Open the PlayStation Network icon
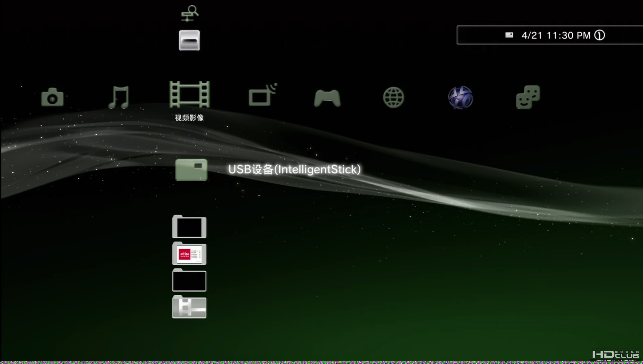643x364 pixels. (460, 97)
